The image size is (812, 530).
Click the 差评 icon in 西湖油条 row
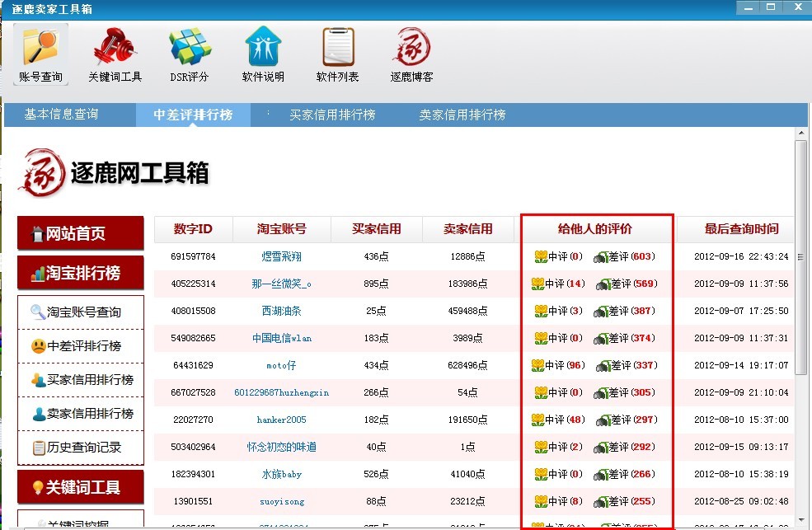[601, 311]
